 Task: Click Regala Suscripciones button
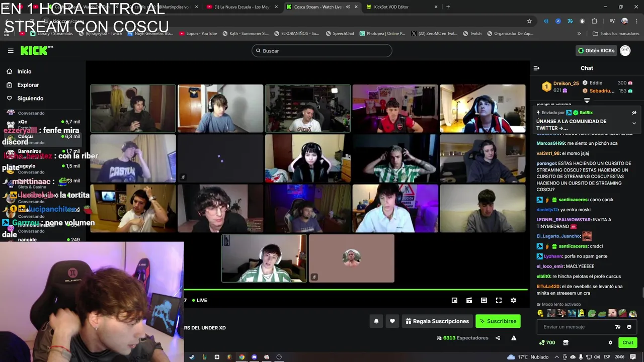[437, 321]
